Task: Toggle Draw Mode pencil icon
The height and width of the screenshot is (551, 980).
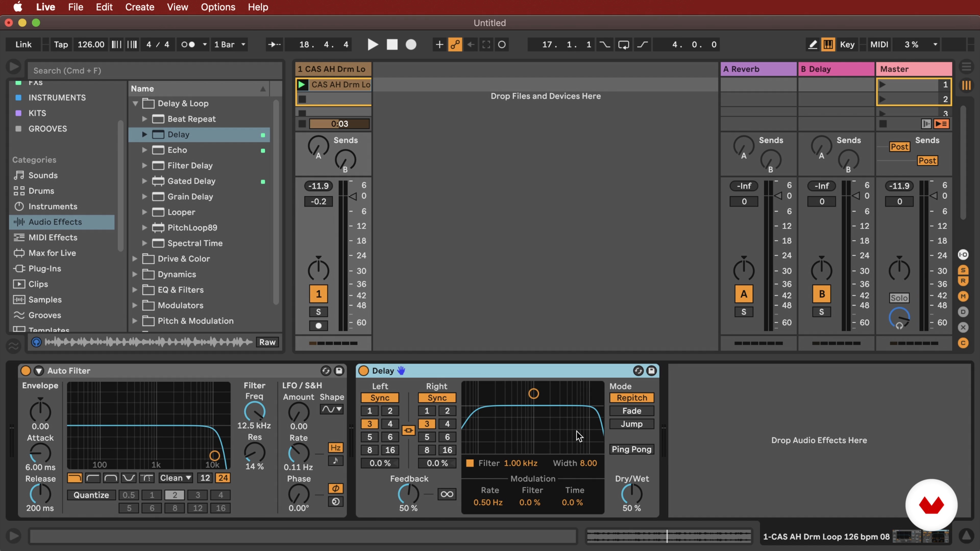Action: coord(812,44)
